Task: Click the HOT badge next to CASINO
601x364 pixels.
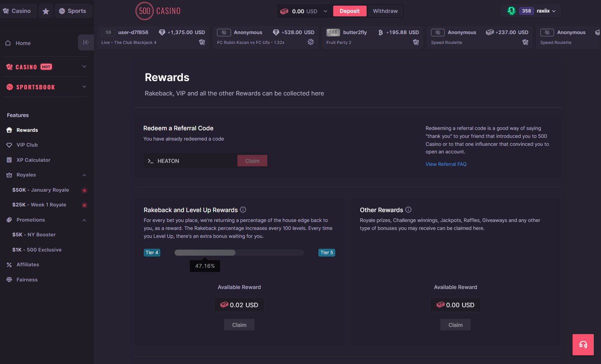Action: coord(46,67)
